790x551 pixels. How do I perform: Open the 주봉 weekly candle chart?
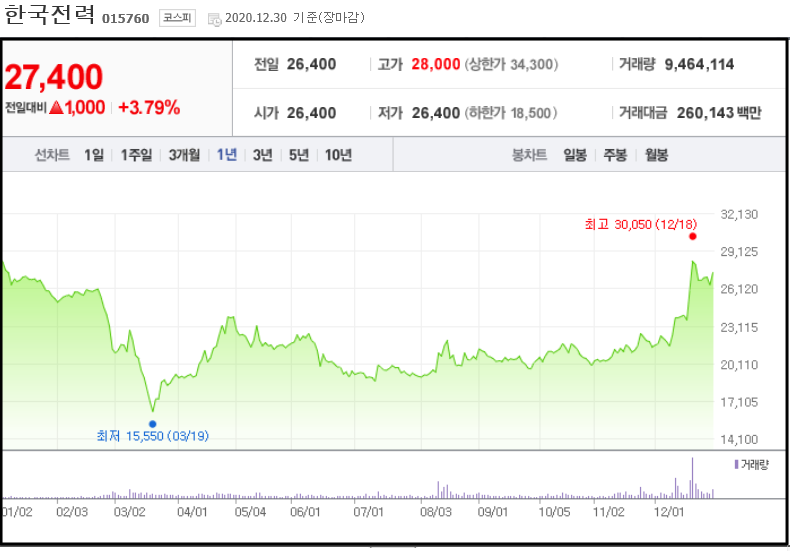coord(615,155)
